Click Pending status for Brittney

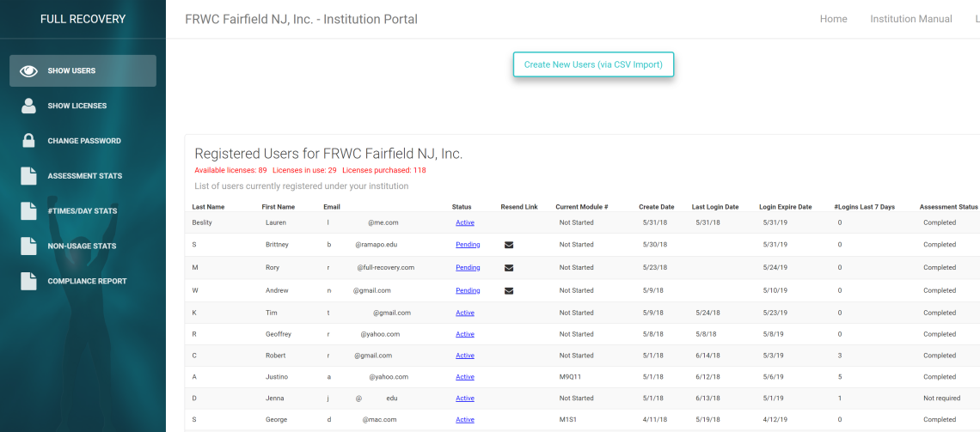pos(468,245)
